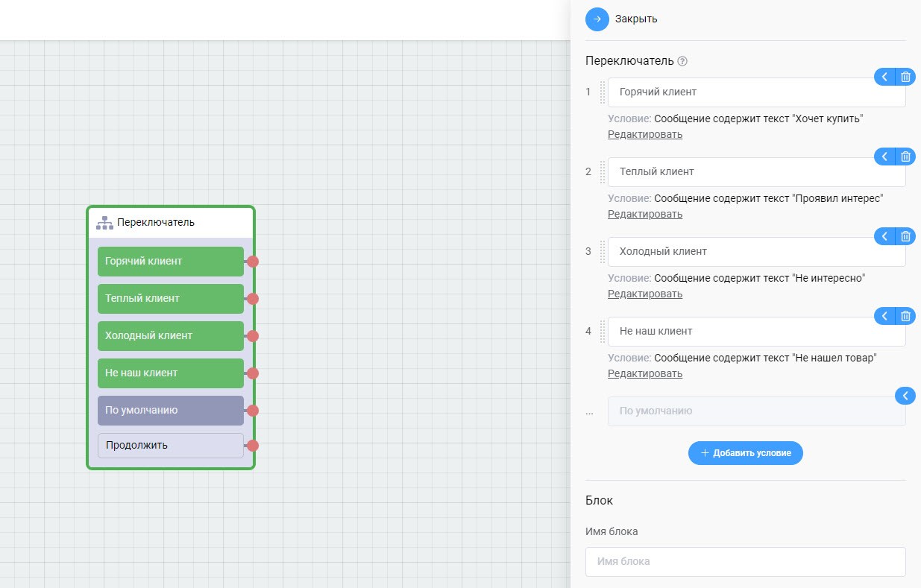Expand chevron for По умолчанию row
The height and width of the screenshot is (588, 921).
click(x=904, y=396)
